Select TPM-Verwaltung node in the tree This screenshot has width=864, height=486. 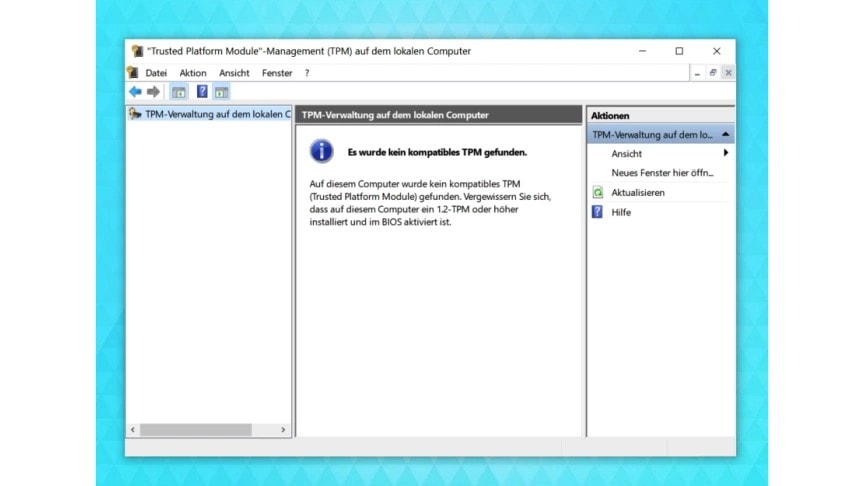[217, 114]
